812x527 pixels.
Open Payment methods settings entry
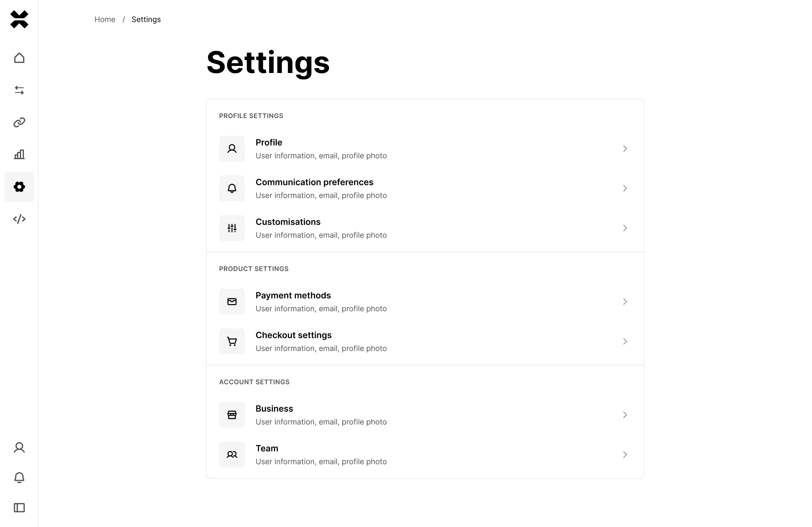(x=425, y=302)
